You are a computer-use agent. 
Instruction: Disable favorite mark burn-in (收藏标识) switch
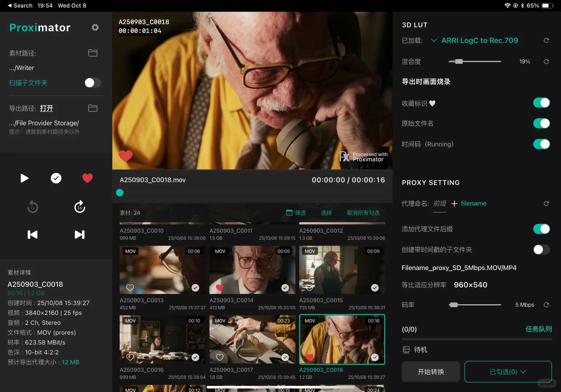[x=541, y=103]
